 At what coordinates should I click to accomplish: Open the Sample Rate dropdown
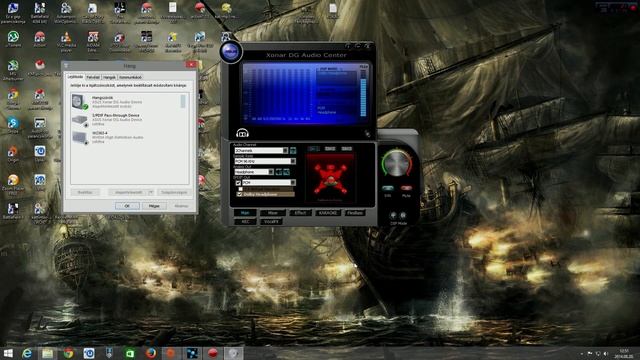coord(264,161)
